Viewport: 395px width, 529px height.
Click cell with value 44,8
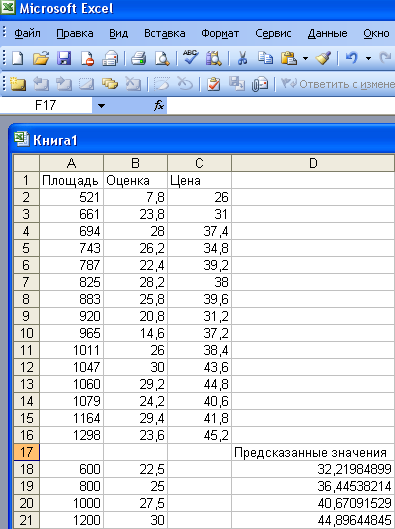pos(199,384)
